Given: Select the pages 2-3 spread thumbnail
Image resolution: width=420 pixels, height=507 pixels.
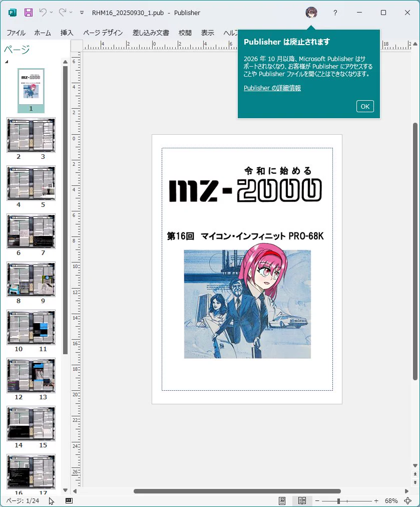Looking at the screenshot, I should [31, 135].
